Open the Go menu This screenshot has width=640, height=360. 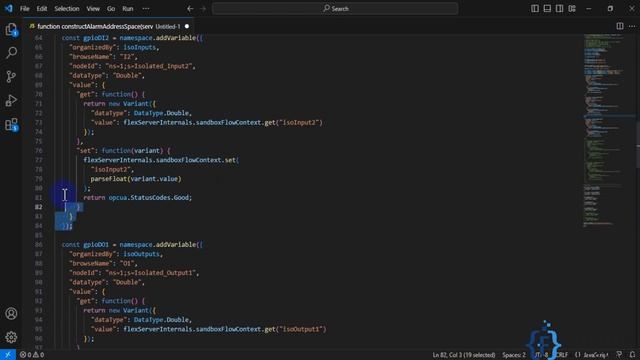click(x=111, y=9)
